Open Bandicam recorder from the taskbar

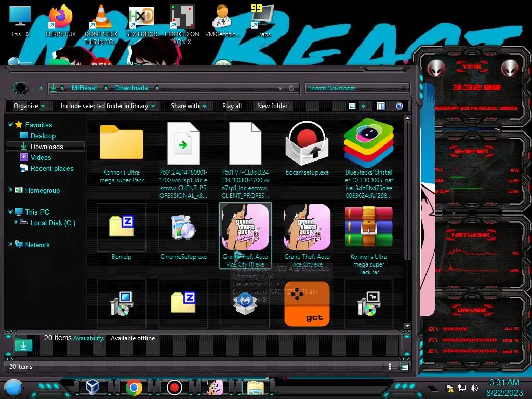(x=175, y=388)
